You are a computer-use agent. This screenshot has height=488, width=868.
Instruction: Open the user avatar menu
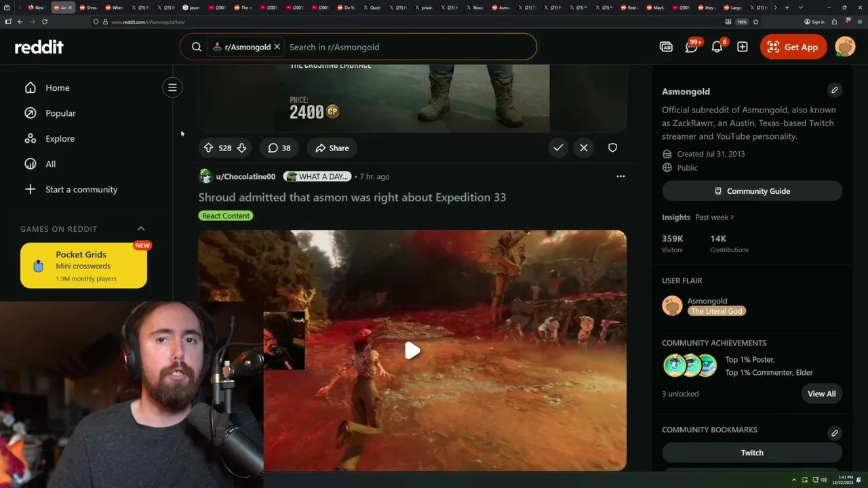click(x=845, y=47)
